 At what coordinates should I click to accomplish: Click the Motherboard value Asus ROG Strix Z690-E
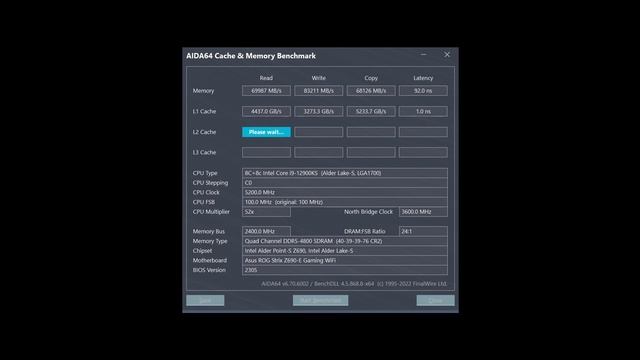point(345,260)
